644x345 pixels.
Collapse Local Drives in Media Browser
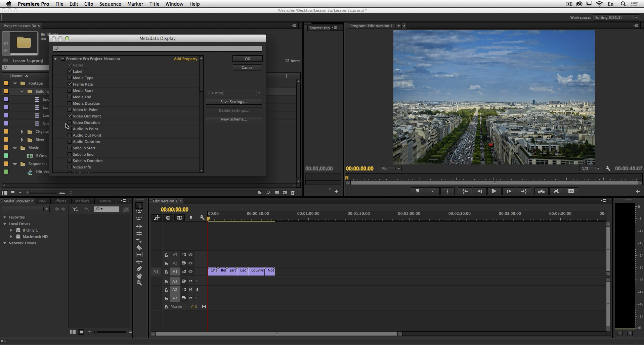[x=5, y=224]
